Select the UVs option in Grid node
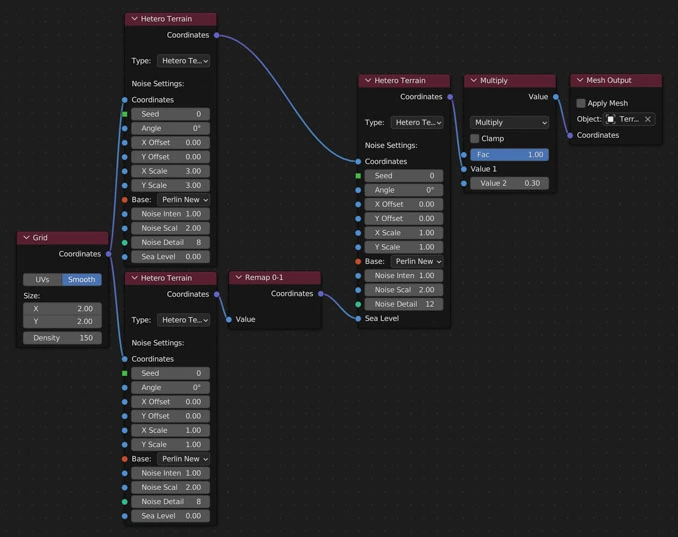The width and height of the screenshot is (678, 537). 43,280
